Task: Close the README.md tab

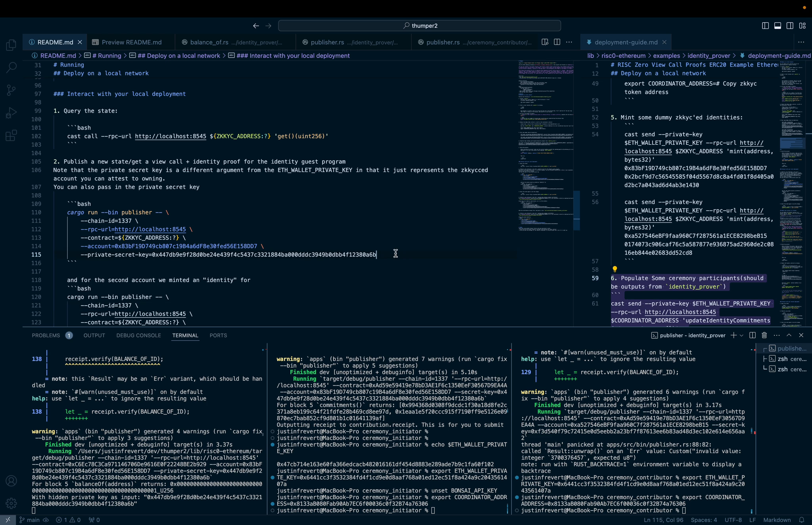Action: 80,42
